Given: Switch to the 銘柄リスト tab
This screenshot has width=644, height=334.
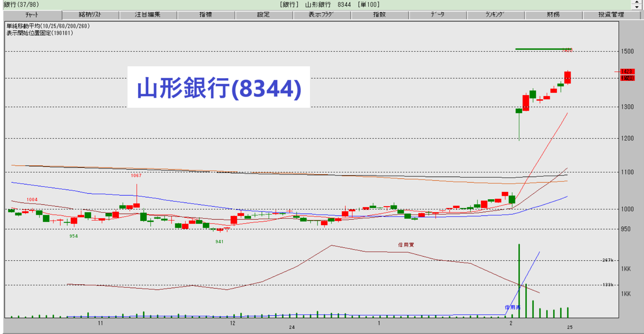Looking at the screenshot, I should (x=90, y=15).
